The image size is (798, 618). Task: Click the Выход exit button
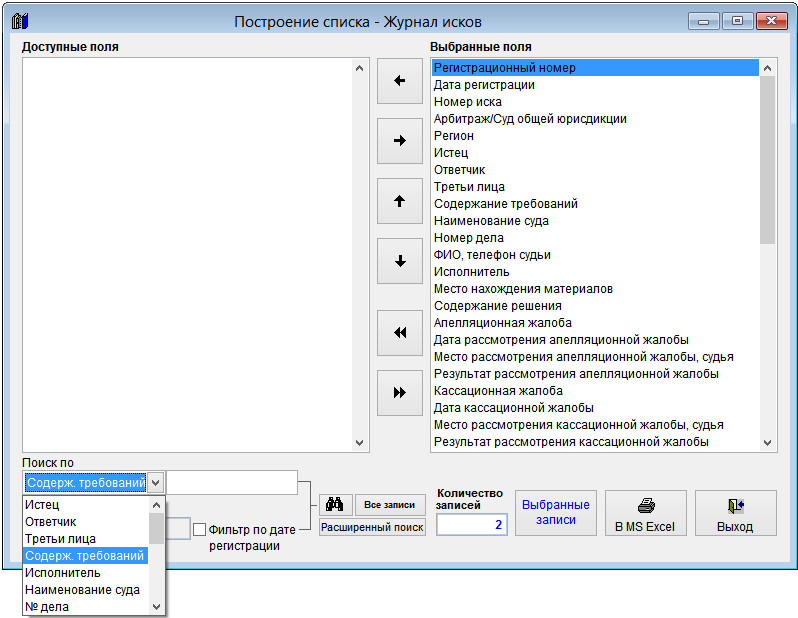[x=735, y=513]
